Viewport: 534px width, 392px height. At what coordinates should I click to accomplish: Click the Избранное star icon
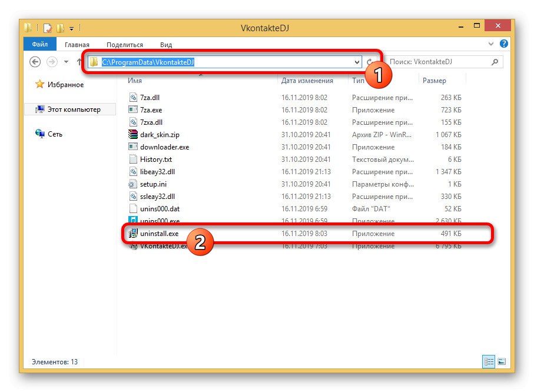pos(40,84)
